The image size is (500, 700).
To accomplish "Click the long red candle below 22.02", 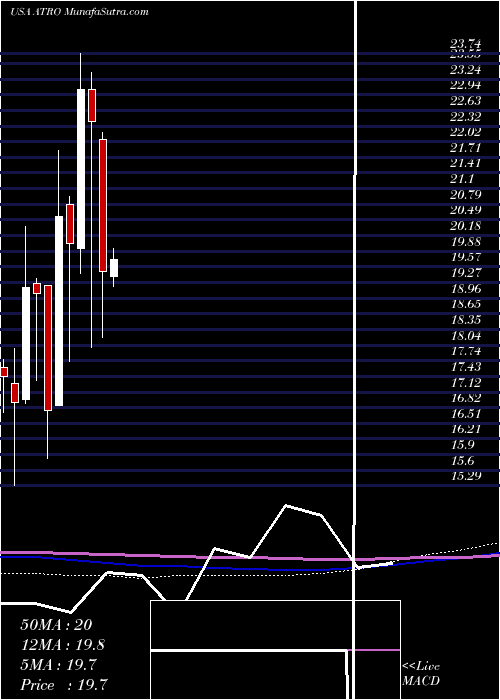I will [x=103, y=205].
